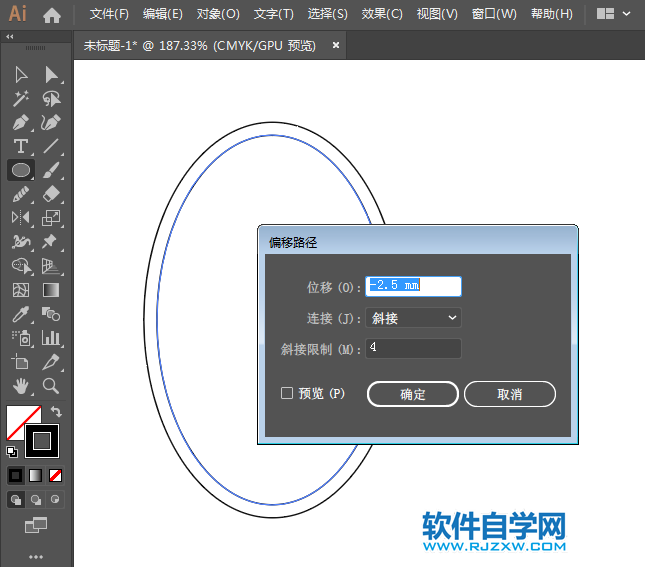Screen dimensions: 645x567
Task: Select the Magic Wand tool
Action: [21, 99]
